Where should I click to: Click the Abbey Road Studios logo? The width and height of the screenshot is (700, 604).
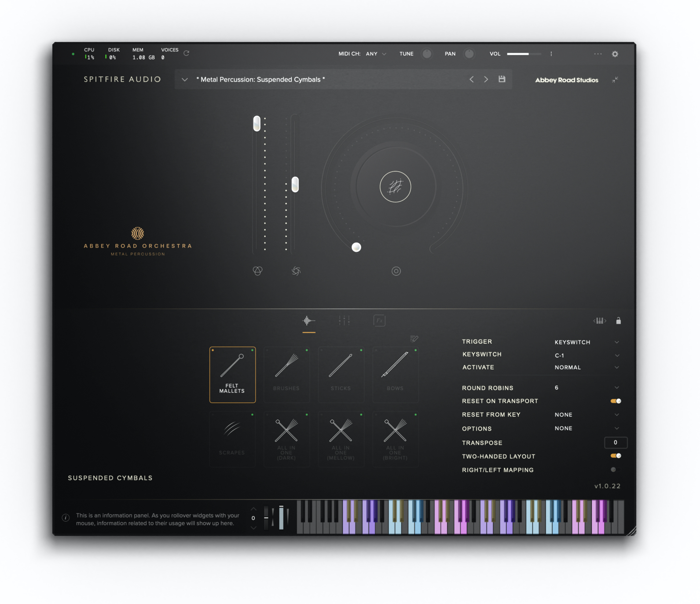coord(567,80)
